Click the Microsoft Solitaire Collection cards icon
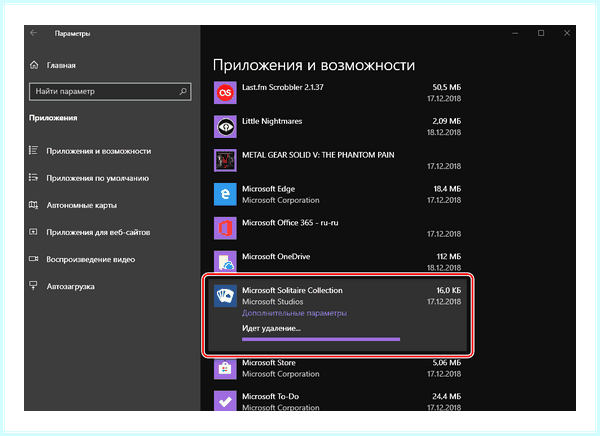The height and width of the screenshot is (436, 600). click(x=225, y=296)
